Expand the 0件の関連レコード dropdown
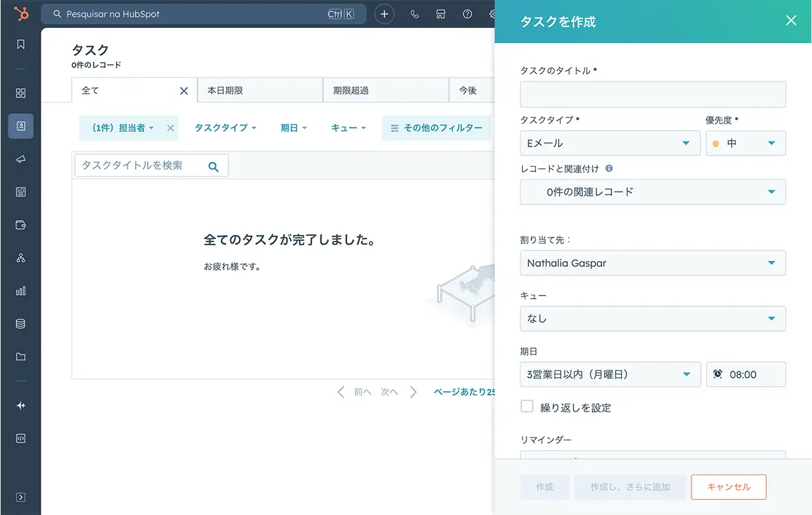 (653, 192)
